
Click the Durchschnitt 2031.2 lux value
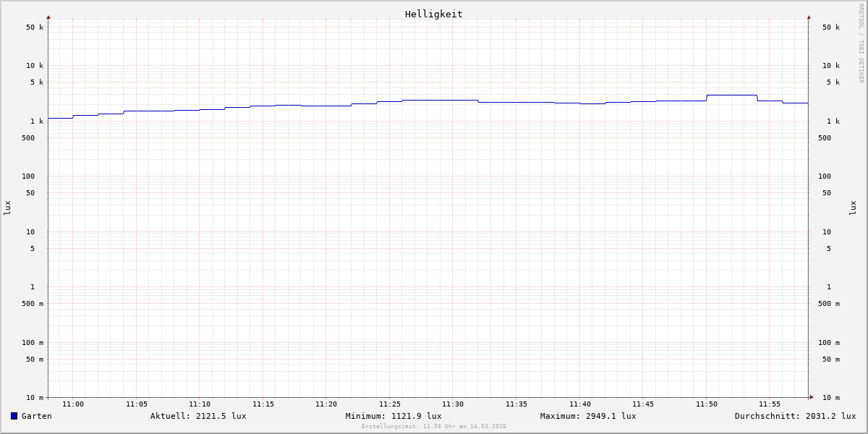(x=795, y=416)
